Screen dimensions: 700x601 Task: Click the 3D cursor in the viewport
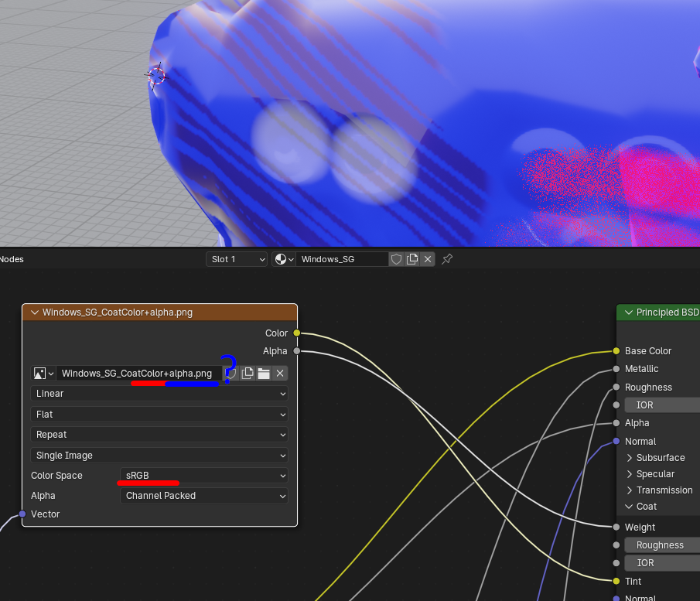156,77
